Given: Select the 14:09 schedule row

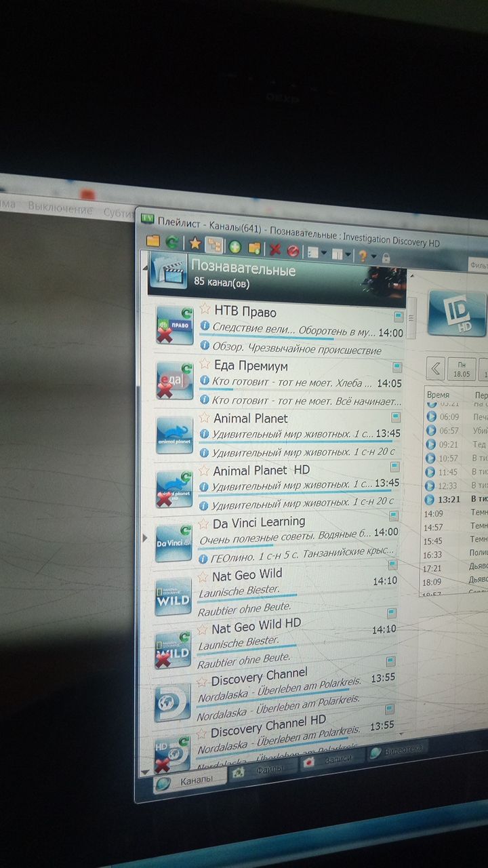Looking at the screenshot, I should [x=455, y=513].
